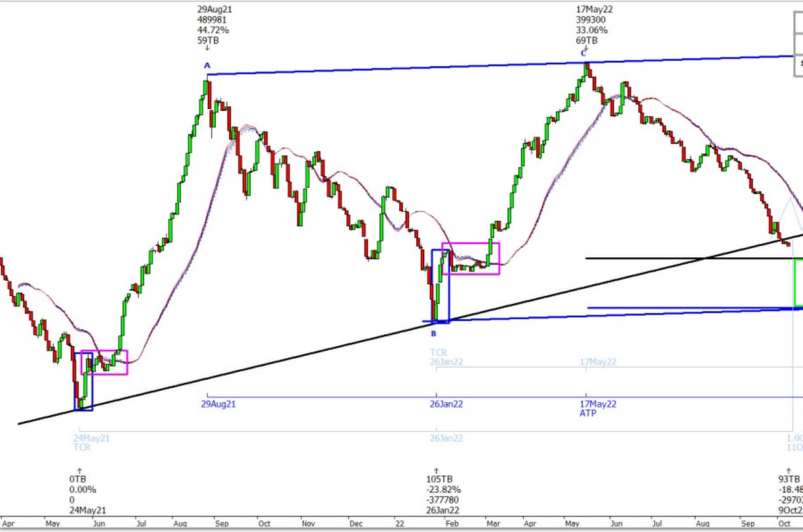Click the ATP label under 17May22
The height and width of the screenshot is (532, 803).
point(588,413)
